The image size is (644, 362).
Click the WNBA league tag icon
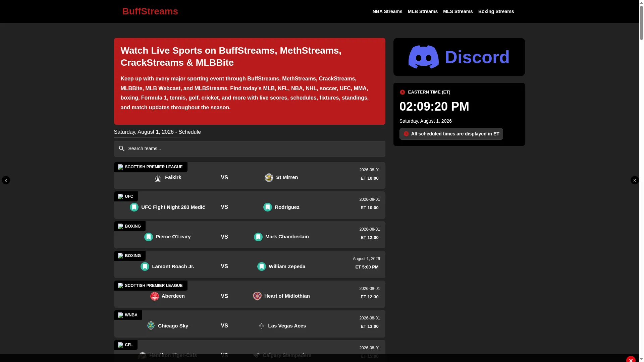coord(121,315)
